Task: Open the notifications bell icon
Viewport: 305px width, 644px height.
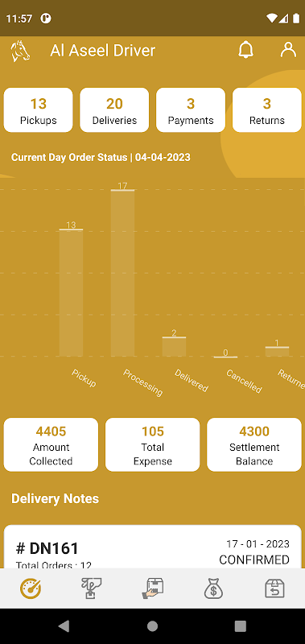Action: click(x=246, y=50)
